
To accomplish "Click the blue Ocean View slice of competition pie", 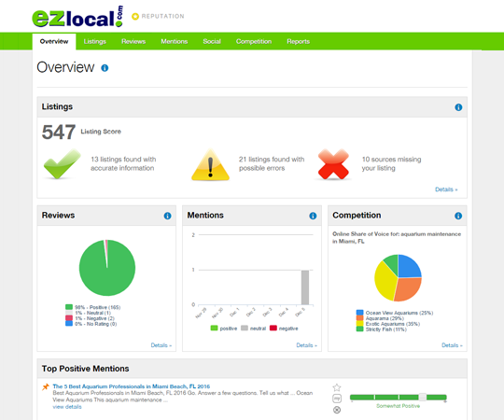I will point(409,267).
